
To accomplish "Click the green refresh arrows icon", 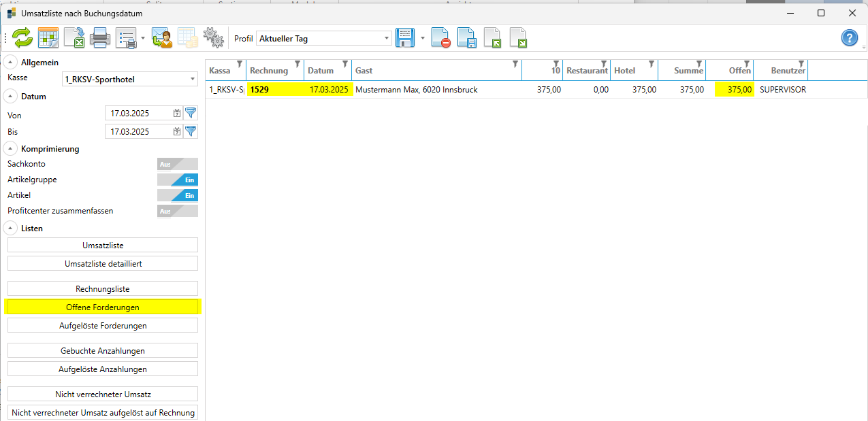I will click(x=22, y=38).
